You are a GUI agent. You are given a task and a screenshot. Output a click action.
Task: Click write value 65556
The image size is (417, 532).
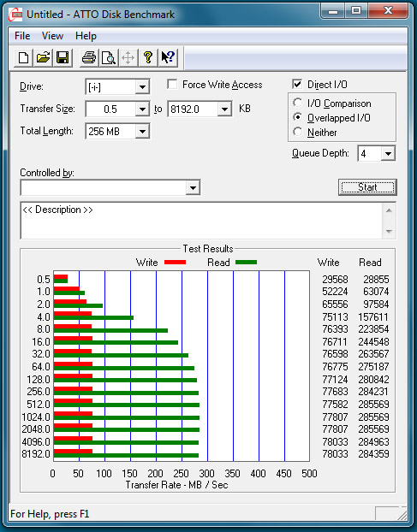(335, 304)
